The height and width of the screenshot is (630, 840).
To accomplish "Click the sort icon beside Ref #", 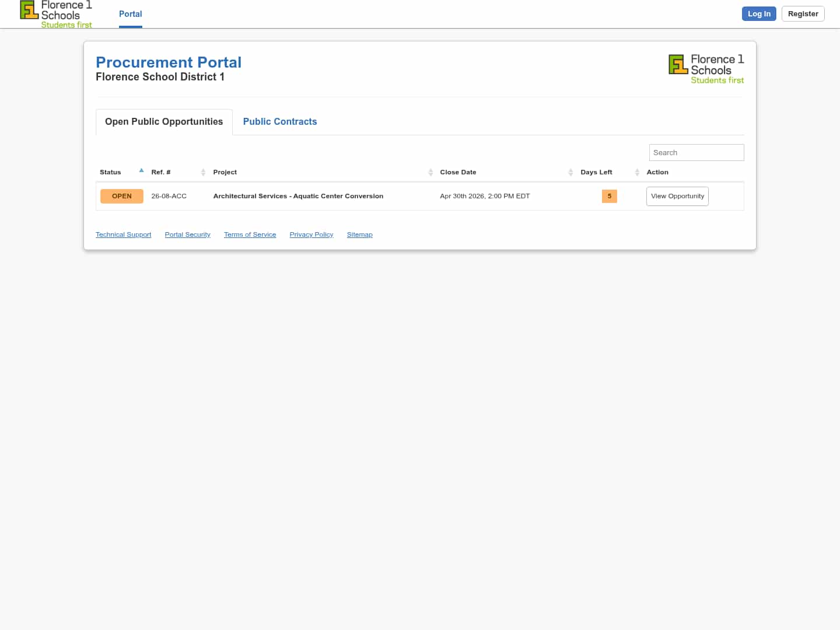I will click(x=203, y=172).
